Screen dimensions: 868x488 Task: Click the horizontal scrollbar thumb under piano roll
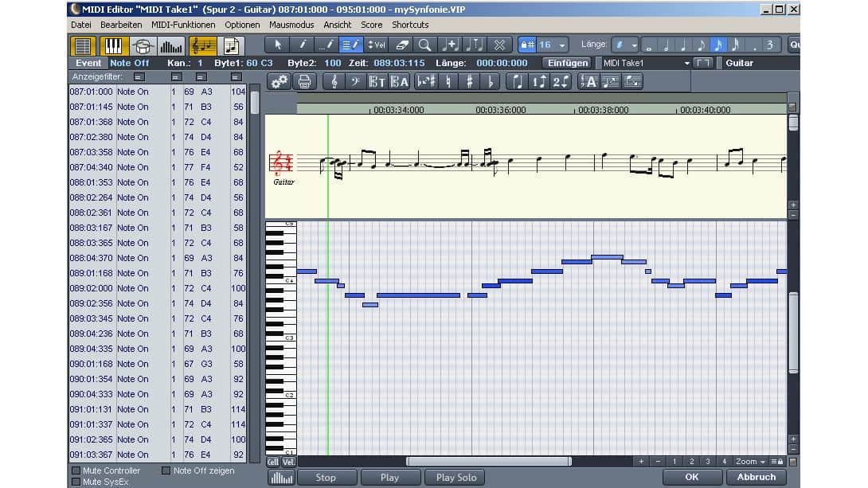(x=488, y=462)
